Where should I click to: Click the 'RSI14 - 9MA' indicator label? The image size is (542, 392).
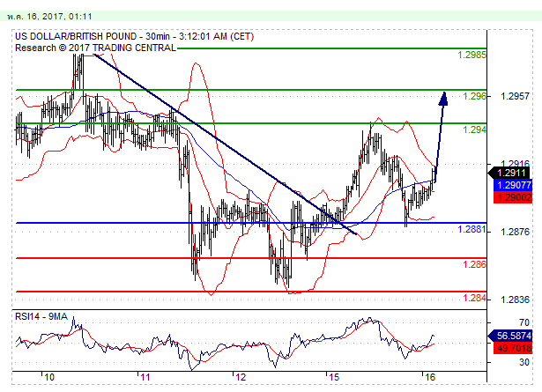pos(41,316)
